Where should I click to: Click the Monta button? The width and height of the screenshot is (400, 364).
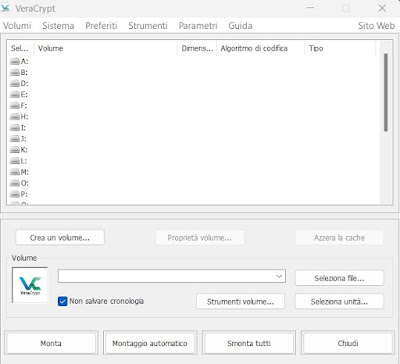(51, 343)
